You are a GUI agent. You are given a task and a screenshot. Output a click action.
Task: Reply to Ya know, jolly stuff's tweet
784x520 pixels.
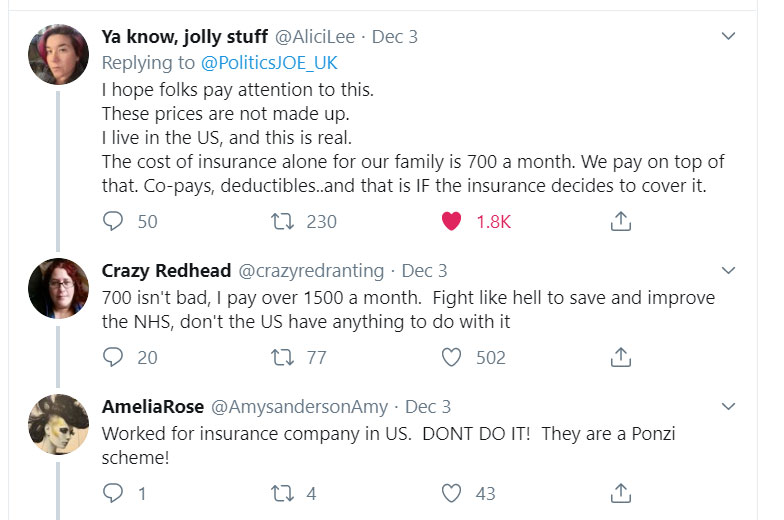coord(114,222)
